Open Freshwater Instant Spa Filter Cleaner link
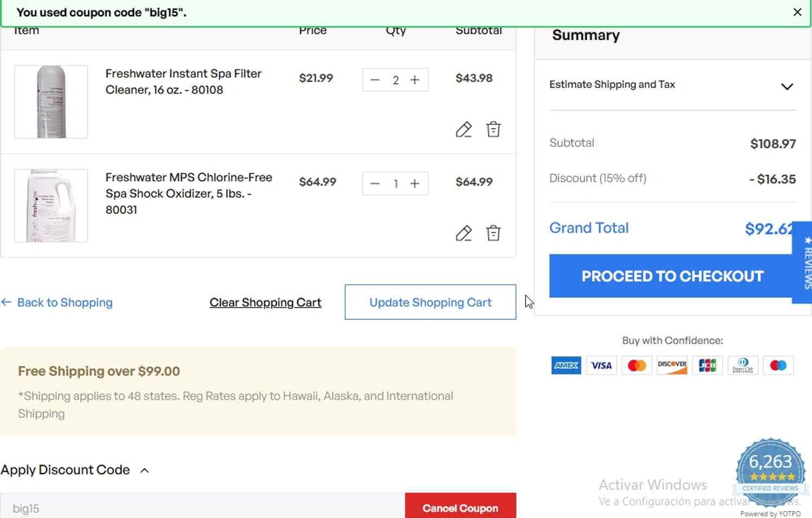Image resolution: width=812 pixels, height=518 pixels. (184, 82)
